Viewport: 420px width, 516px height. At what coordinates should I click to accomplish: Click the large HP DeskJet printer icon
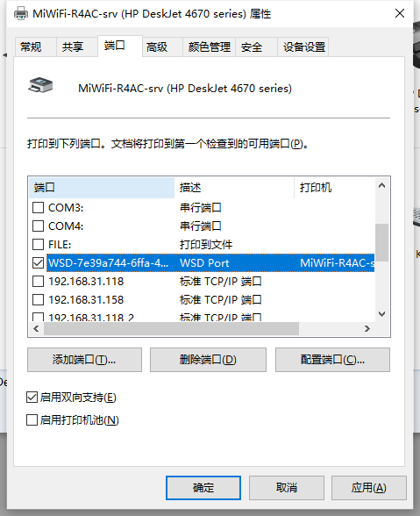[40, 85]
